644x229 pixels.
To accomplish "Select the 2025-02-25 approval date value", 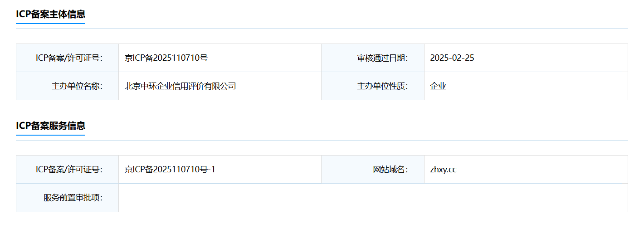I will [x=452, y=58].
